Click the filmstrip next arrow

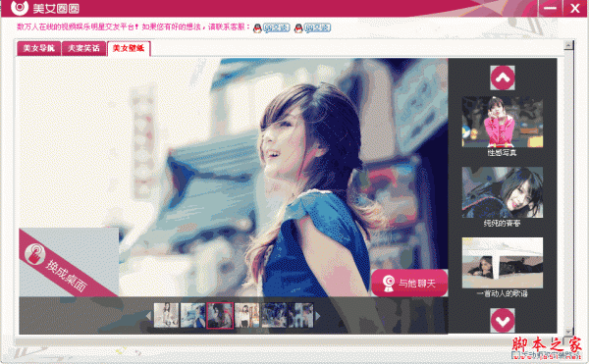tap(318, 316)
